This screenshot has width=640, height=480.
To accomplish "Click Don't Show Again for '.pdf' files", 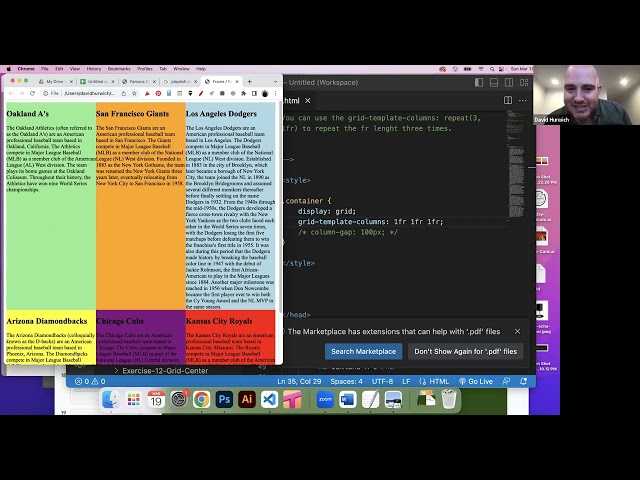I will (465, 351).
